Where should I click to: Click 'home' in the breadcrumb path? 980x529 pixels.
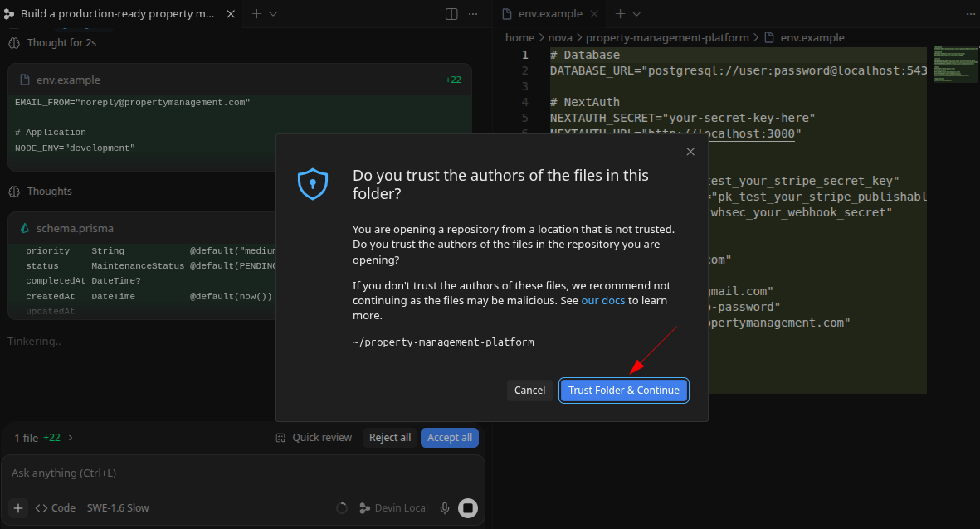[519, 38]
